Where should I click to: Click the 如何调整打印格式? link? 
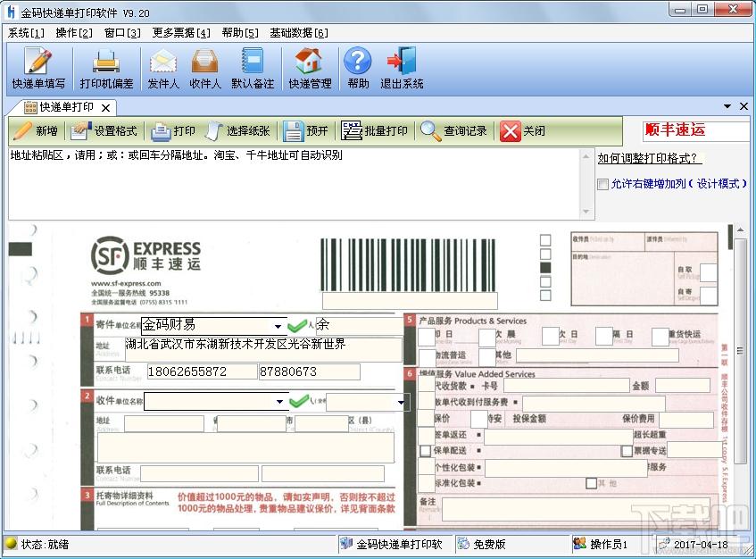tap(650, 159)
